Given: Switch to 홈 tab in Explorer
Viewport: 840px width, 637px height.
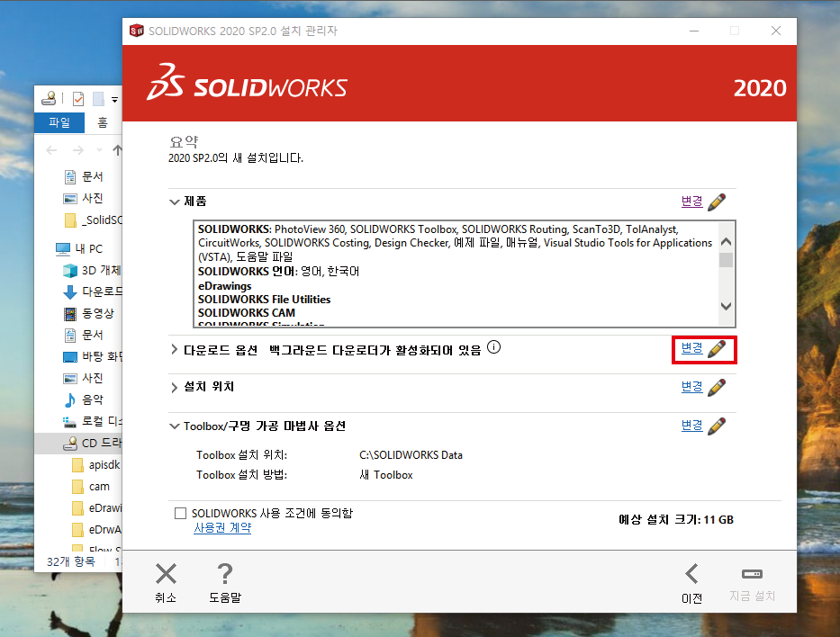Looking at the screenshot, I should [103, 122].
